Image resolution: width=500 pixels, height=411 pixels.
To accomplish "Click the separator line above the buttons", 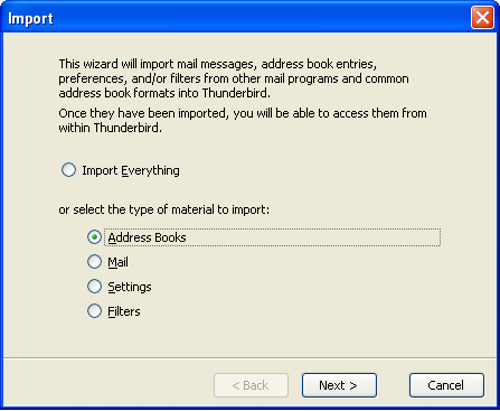I will [250, 358].
